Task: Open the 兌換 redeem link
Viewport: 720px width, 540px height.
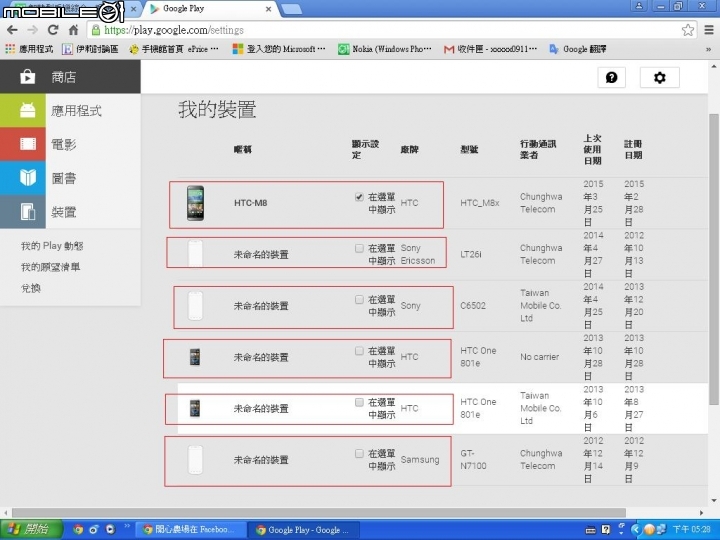Action: tap(31, 288)
